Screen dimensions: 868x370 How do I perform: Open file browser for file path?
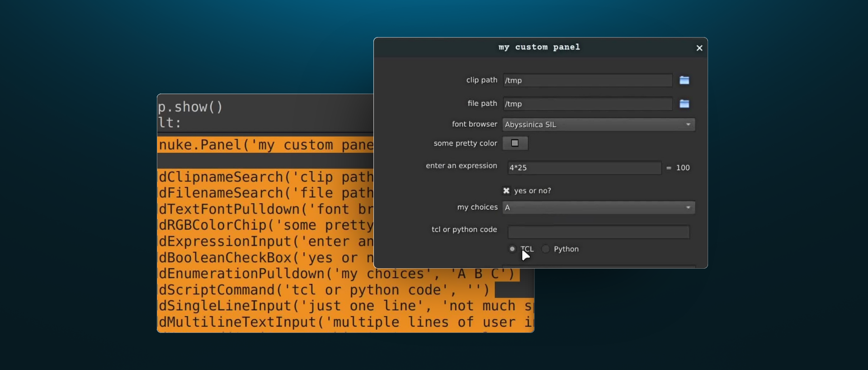tap(684, 104)
